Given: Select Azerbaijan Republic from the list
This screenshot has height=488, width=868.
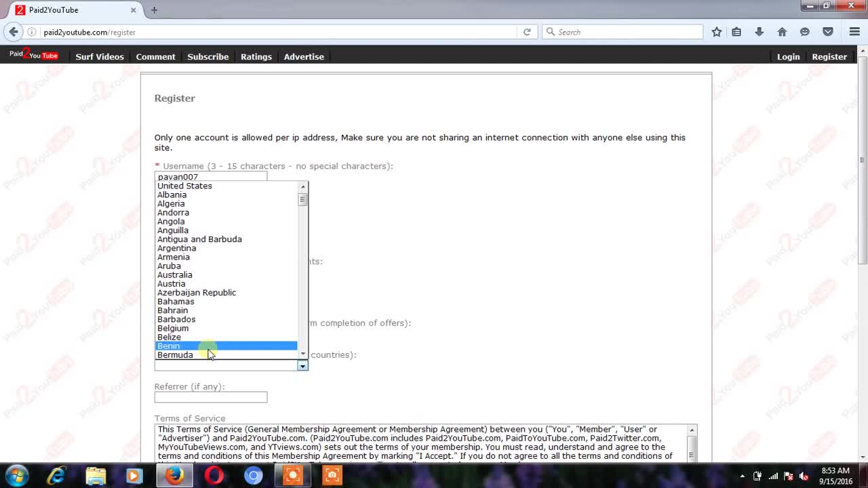Looking at the screenshot, I should click(226, 292).
